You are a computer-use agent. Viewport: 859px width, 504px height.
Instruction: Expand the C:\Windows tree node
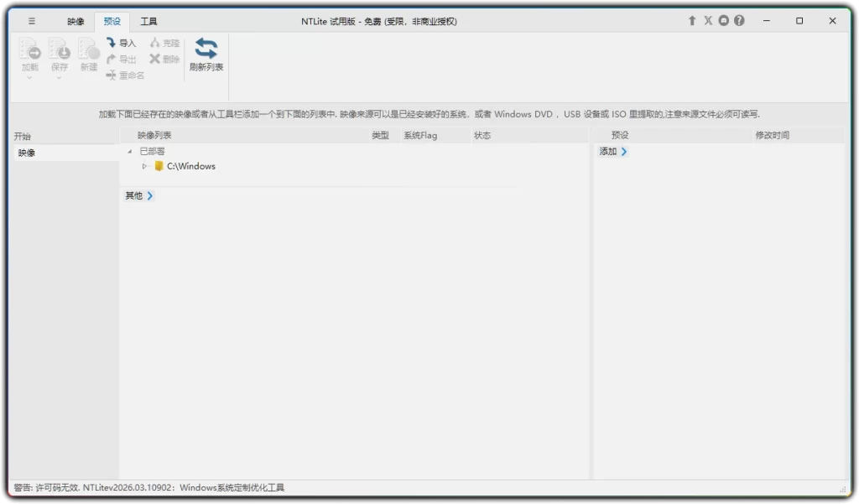[144, 166]
